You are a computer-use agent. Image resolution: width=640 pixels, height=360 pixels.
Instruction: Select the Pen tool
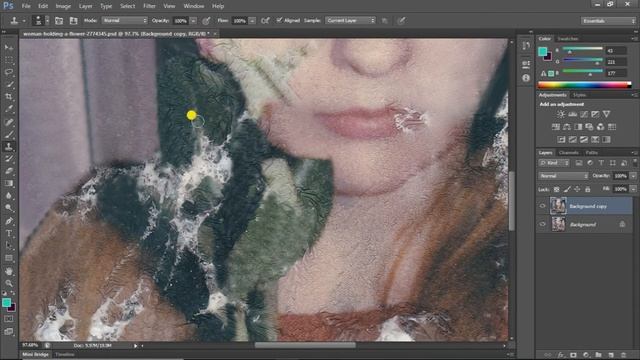[x=9, y=221]
